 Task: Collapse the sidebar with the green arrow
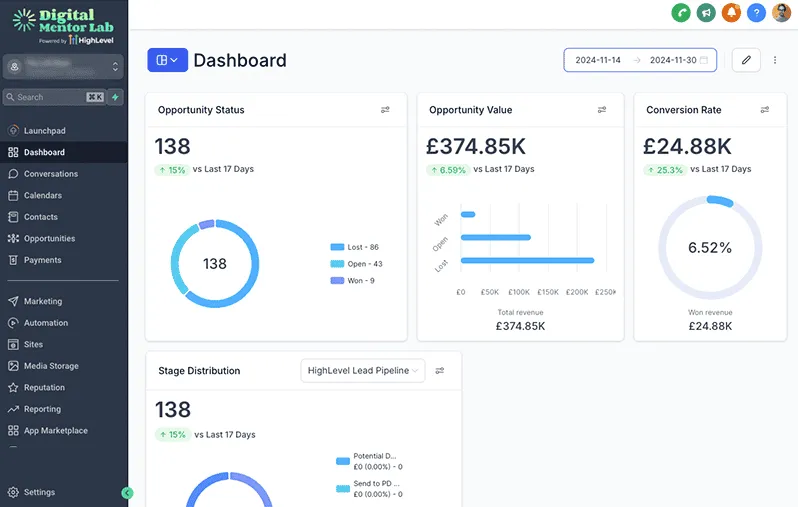click(x=127, y=493)
